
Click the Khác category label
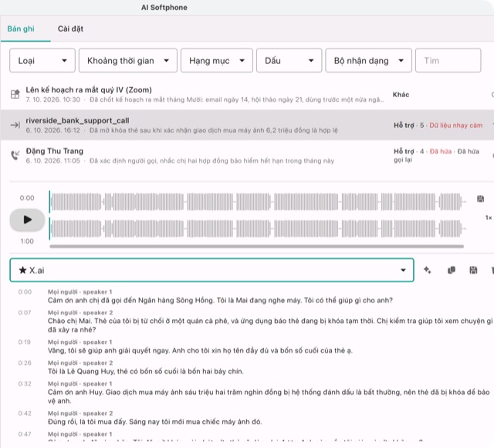(x=401, y=94)
